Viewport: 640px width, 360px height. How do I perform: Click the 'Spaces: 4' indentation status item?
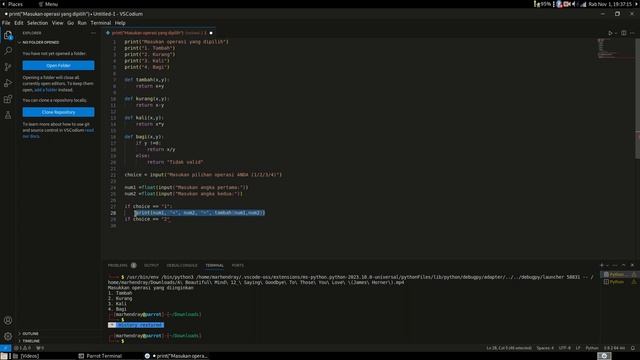point(545,348)
